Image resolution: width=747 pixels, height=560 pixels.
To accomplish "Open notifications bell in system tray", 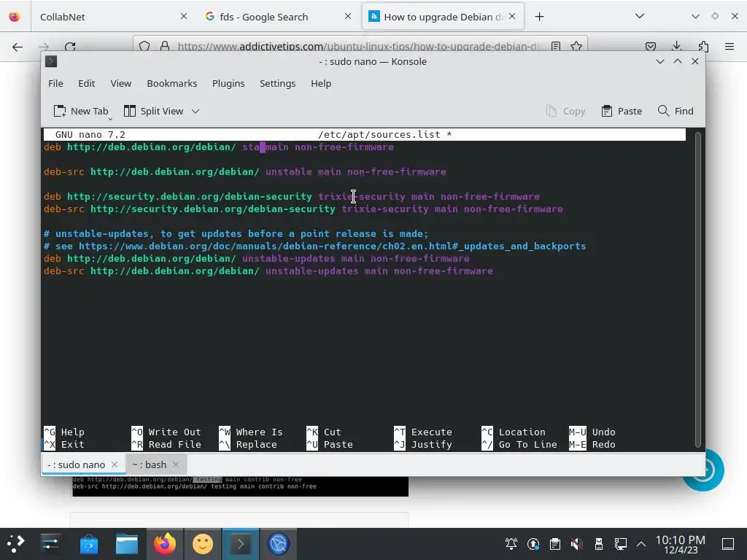I will [x=511, y=543].
